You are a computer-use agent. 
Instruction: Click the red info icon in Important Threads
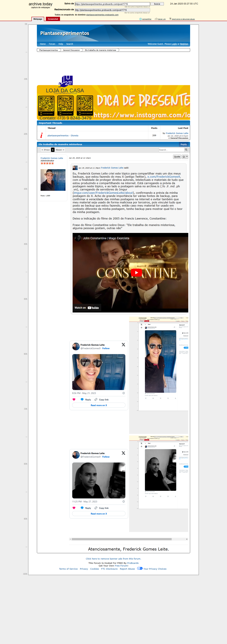click(x=42, y=135)
